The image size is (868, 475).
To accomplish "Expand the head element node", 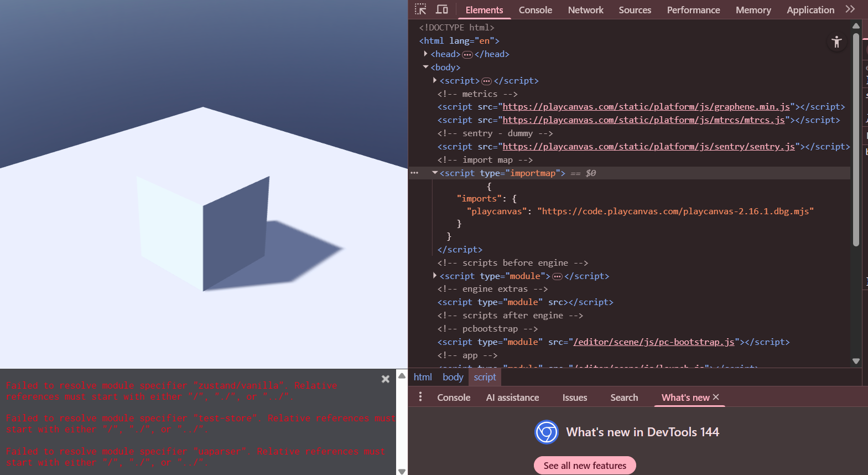I will 425,54.
